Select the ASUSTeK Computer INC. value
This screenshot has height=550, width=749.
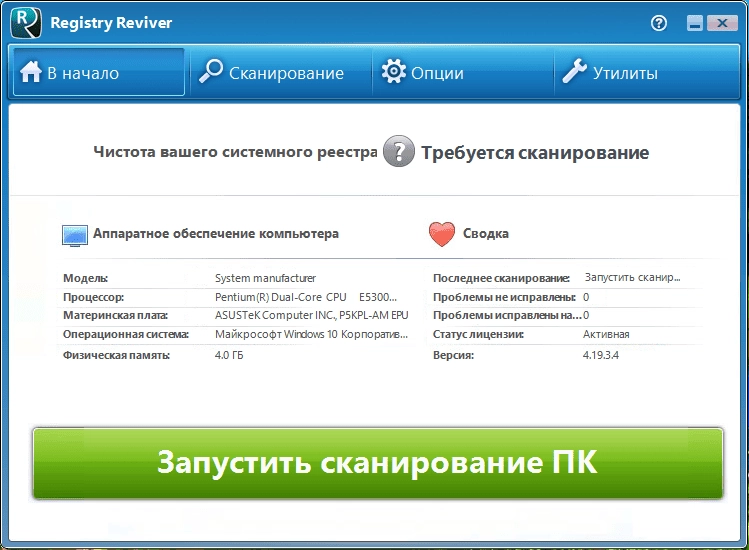(311, 315)
